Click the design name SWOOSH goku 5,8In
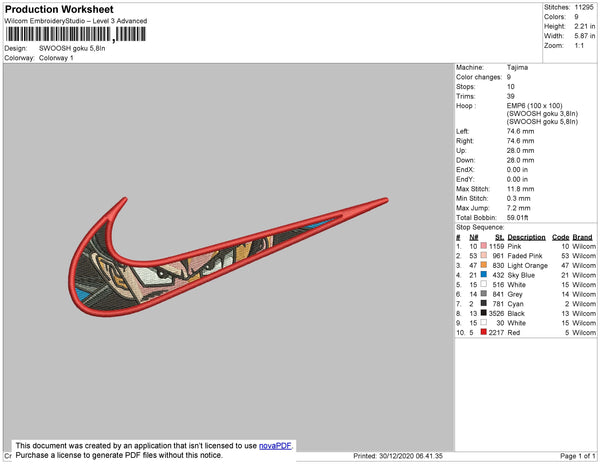 click(x=72, y=49)
